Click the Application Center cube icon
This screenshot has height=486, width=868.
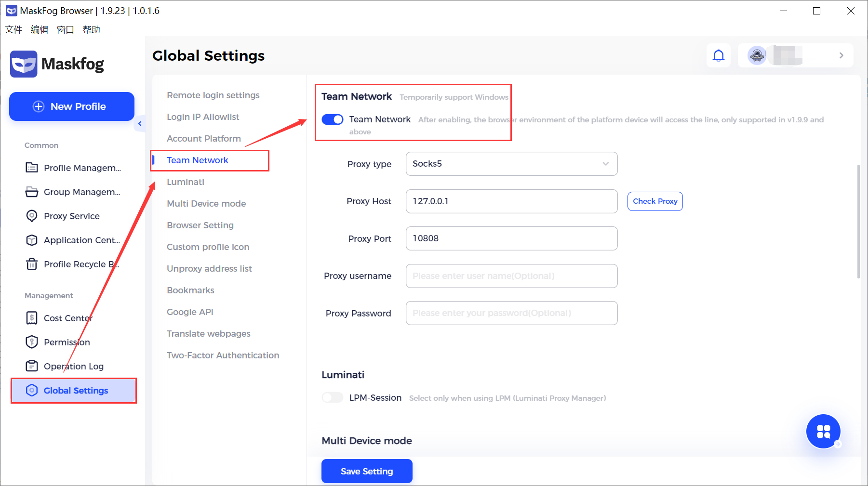coord(32,240)
